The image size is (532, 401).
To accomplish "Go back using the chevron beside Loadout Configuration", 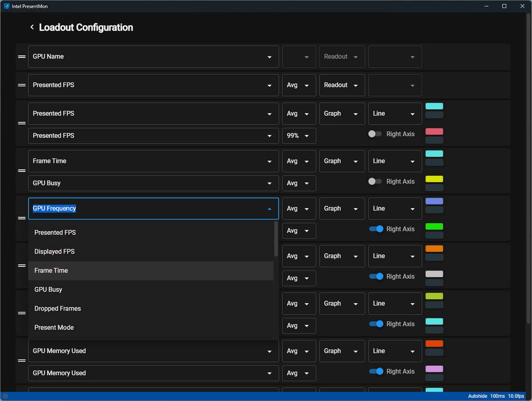I will (32, 27).
